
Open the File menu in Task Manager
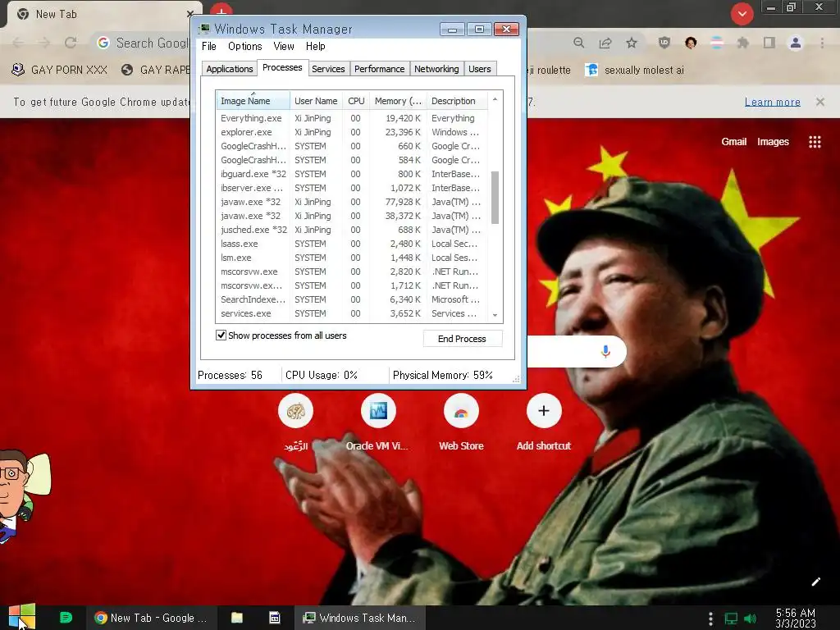point(209,47)
